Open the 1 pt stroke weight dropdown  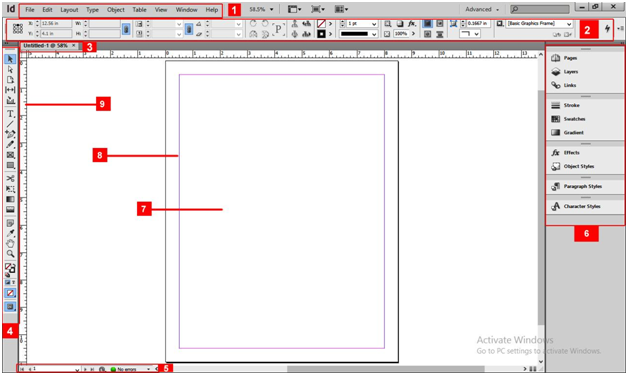pyautogui.click(x=374, y=24)
